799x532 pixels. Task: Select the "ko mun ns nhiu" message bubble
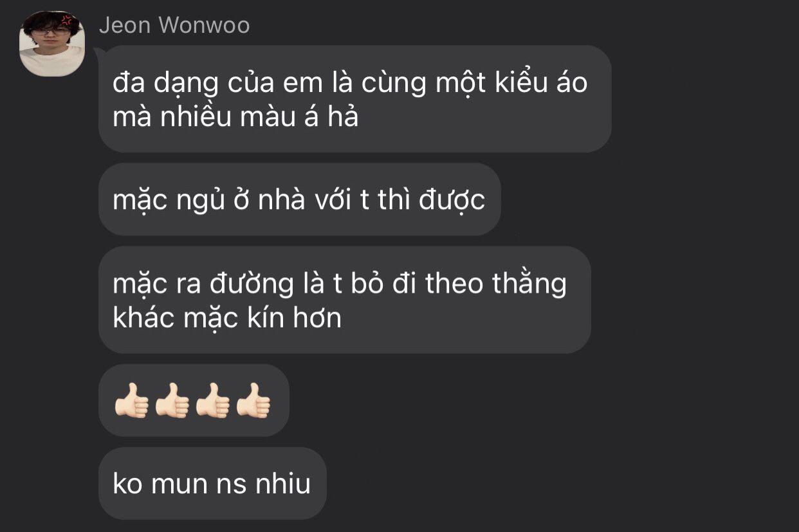pos(212,484)
